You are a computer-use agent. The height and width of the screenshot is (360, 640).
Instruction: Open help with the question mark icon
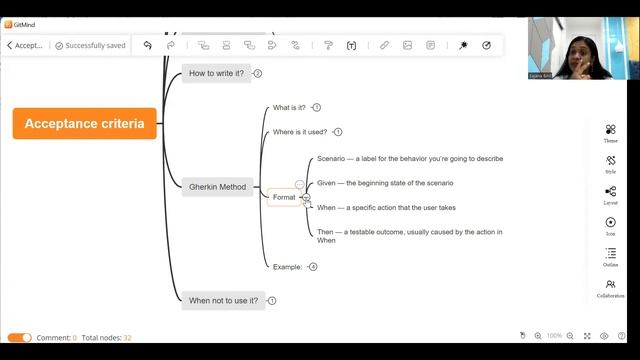tap(621, 336)
